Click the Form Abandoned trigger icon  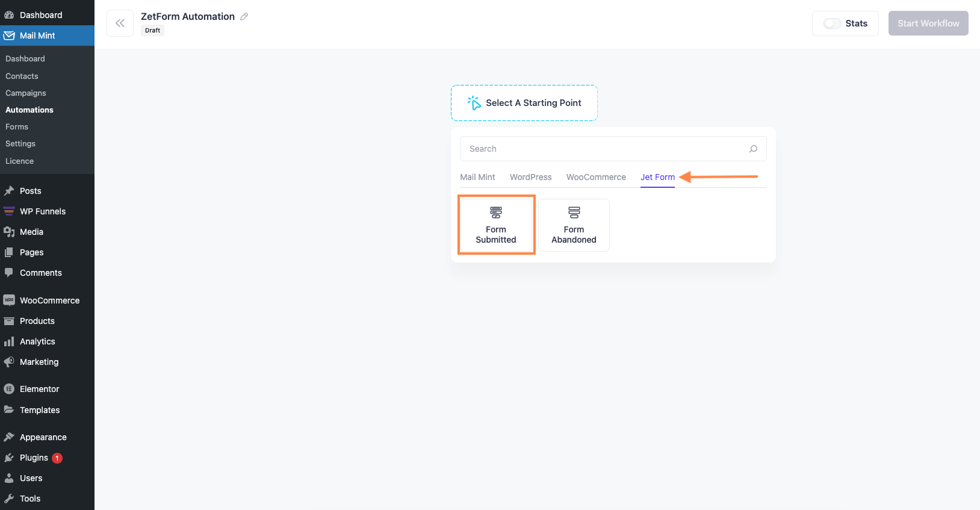click(574, 213)
